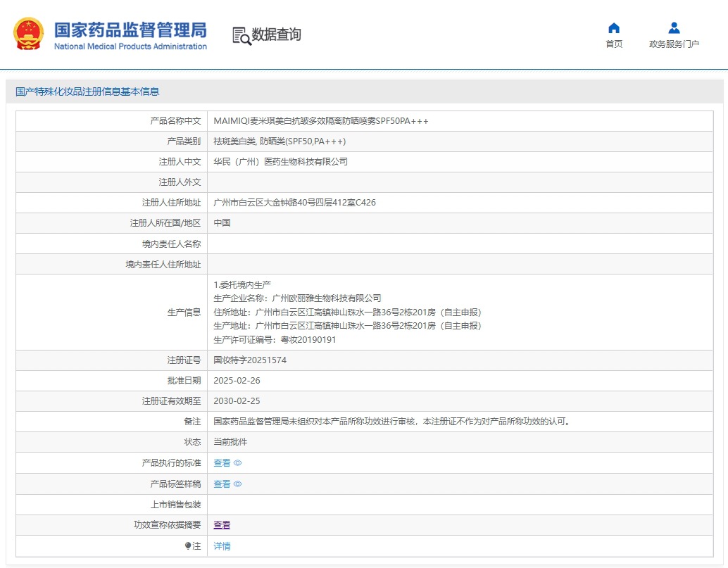
Task: Click the product name MAIMIQI value cell
Action: [x=321, y=121]
